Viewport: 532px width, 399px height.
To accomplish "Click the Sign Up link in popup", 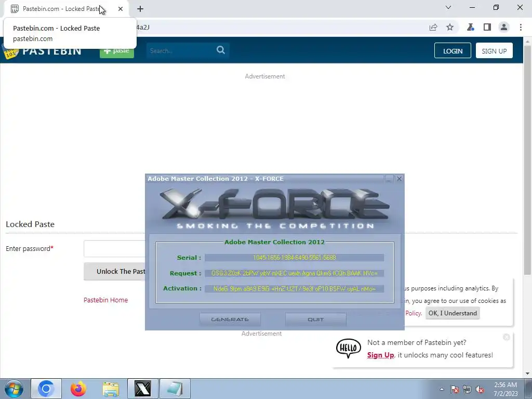I will click(381, 355).
